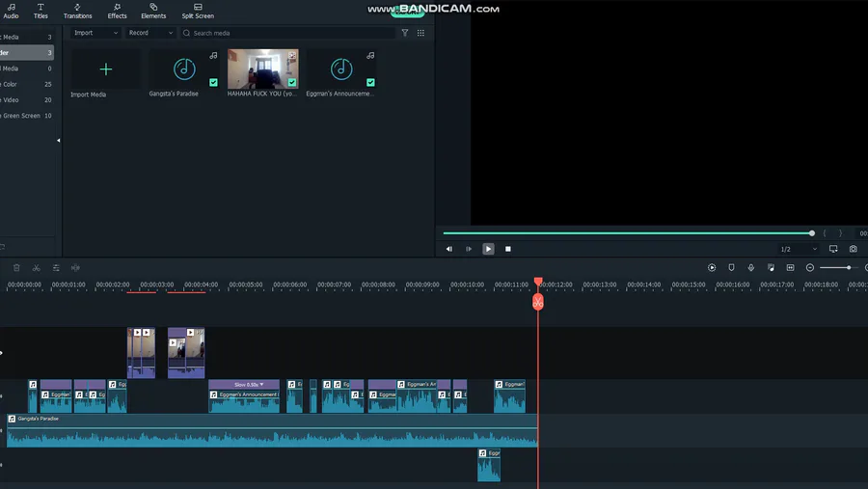Image resolution: width=868 pixels, height=489 pixels.
Task: Click the subtitle/caption frame icon in timeline toolbar
Action: 791,268
